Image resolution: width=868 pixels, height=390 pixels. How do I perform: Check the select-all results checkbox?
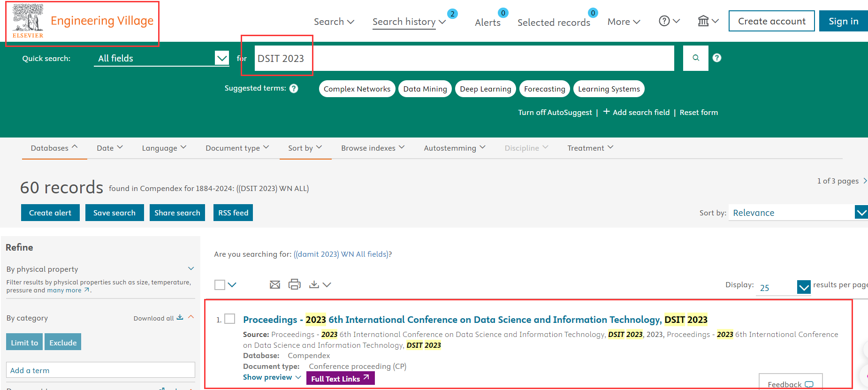pos(220,284)
